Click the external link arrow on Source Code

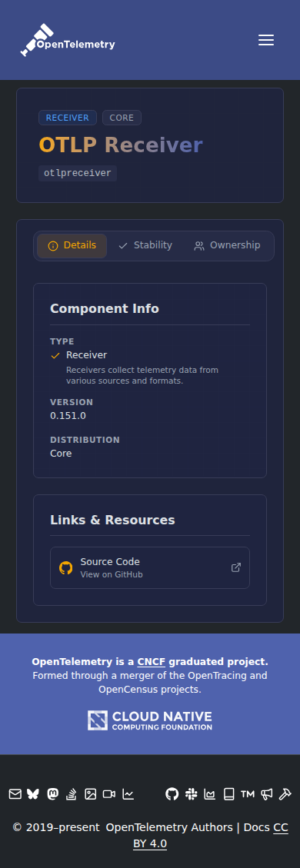click(236, 567)
